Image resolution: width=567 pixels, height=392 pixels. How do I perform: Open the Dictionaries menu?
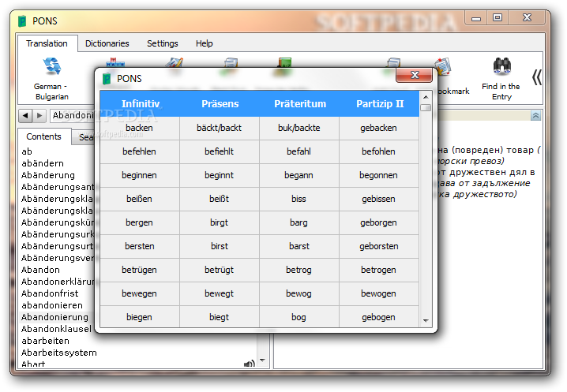click(107, 43)
